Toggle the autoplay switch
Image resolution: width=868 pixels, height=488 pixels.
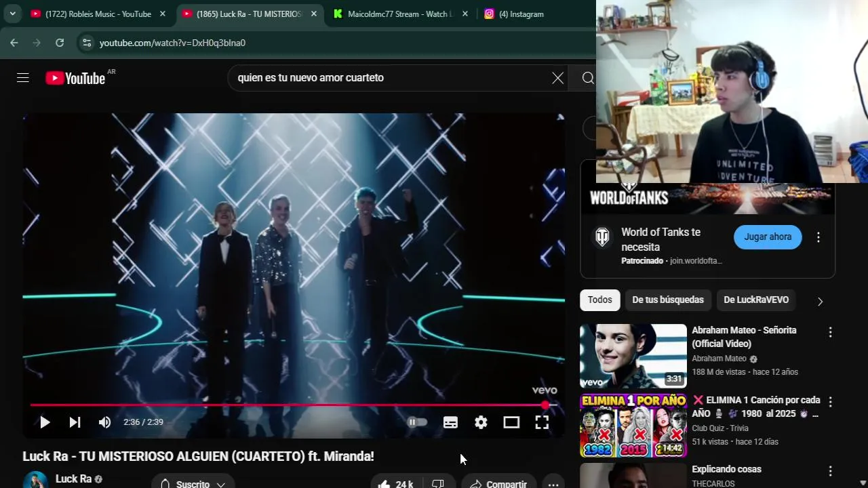pyautogui.click(x=416, y=422)
